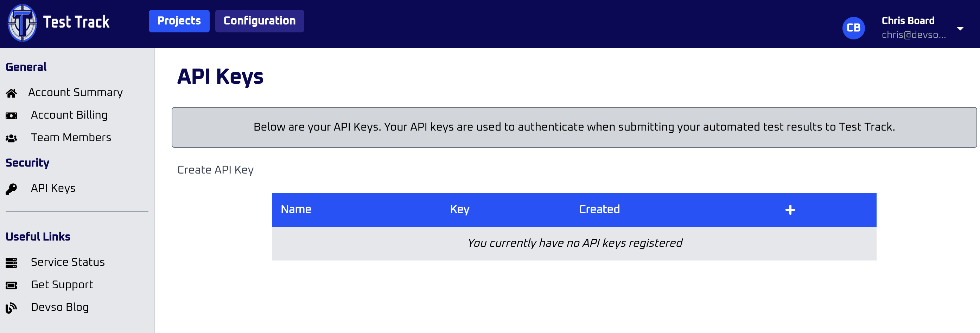This screenshot has width=980, height=333.
Task: Click the key icon beside API Keys
Action: 11,189
